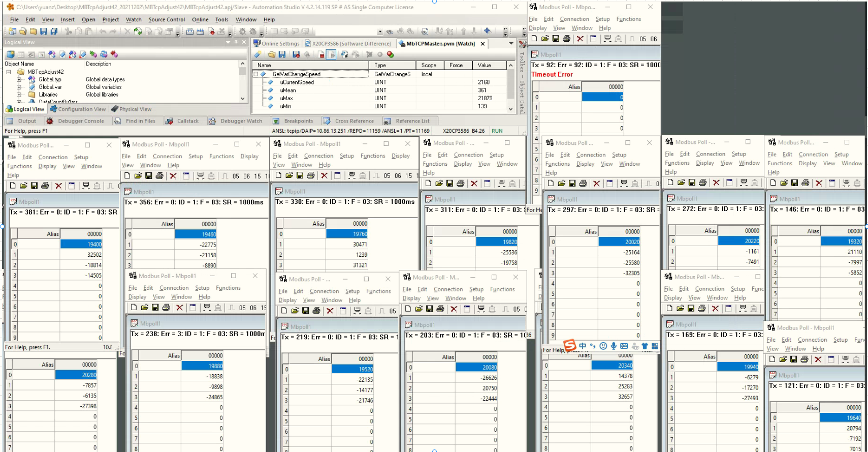
Task: Click the 06 function button in Tx = 330 window
Action: [x=398, y=176]
